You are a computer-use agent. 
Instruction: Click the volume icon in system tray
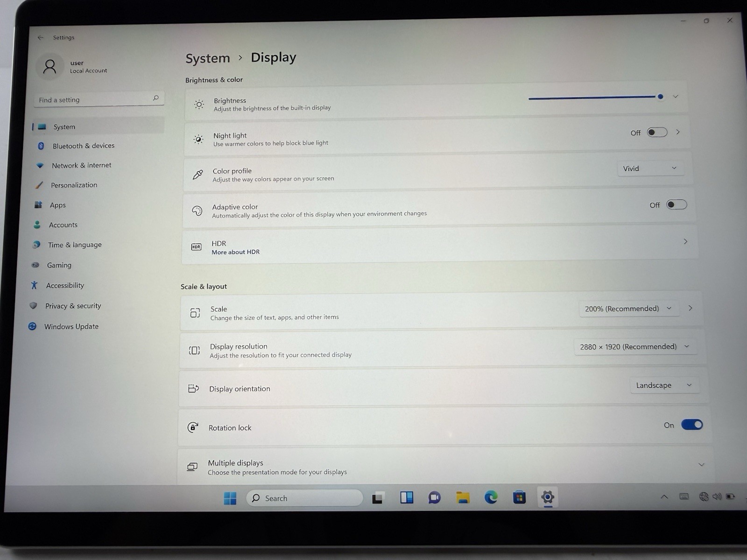coord(717,497)
